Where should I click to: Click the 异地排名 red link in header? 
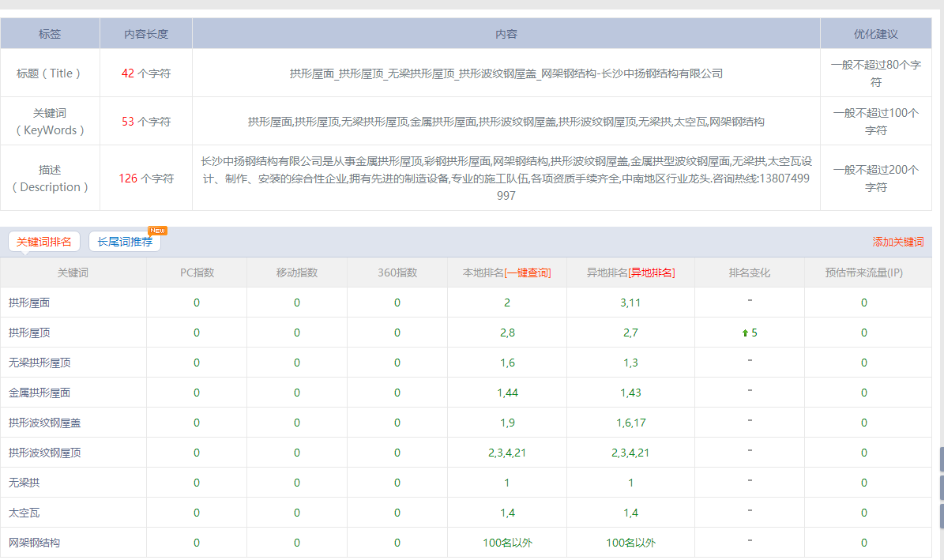point(651,272)
